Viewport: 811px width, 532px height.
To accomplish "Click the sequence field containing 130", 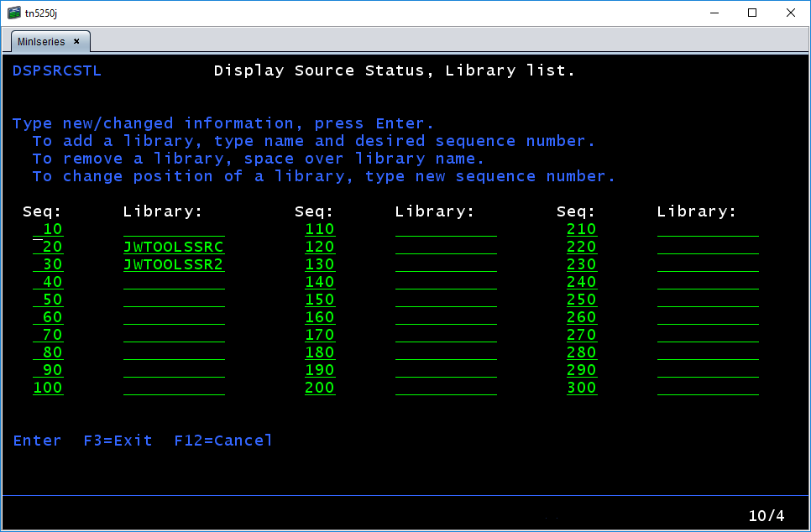I will point(320,264).
